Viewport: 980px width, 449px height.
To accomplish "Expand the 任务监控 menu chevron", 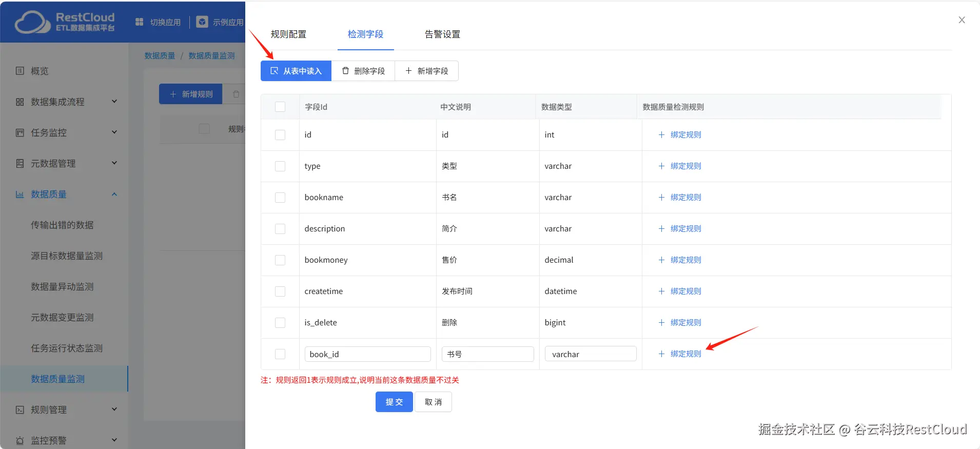I will [114, 132].
